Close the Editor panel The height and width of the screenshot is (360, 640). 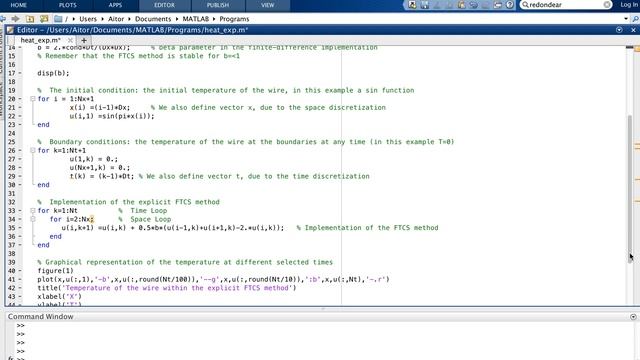(633, 30)
